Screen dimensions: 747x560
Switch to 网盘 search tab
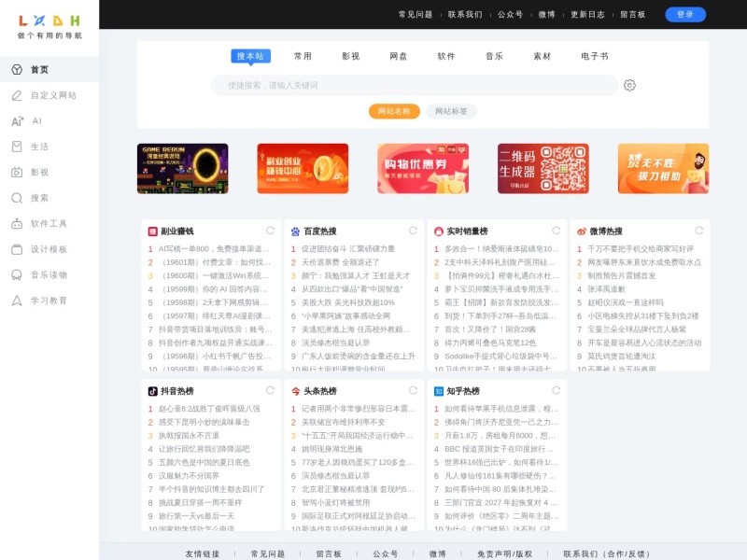pos(399,56)
